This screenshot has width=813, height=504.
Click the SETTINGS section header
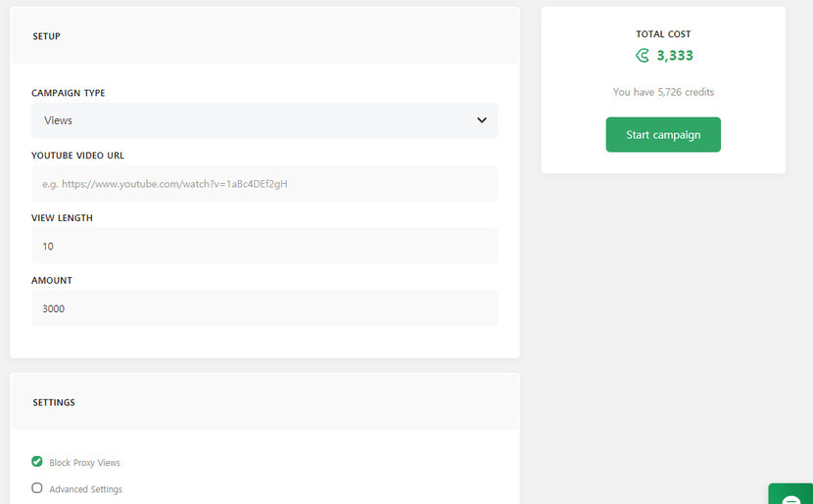tap(54, 402)
